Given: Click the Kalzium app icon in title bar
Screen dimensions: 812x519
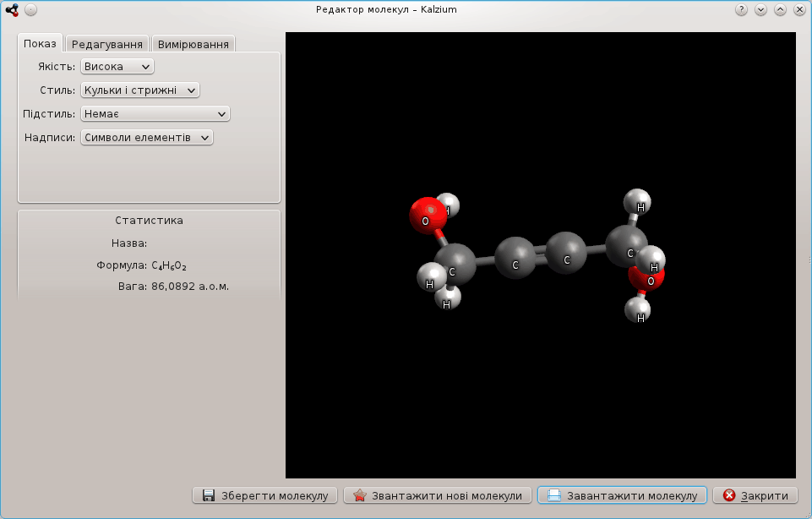Looking at the screenshot, I should (11, 10).
